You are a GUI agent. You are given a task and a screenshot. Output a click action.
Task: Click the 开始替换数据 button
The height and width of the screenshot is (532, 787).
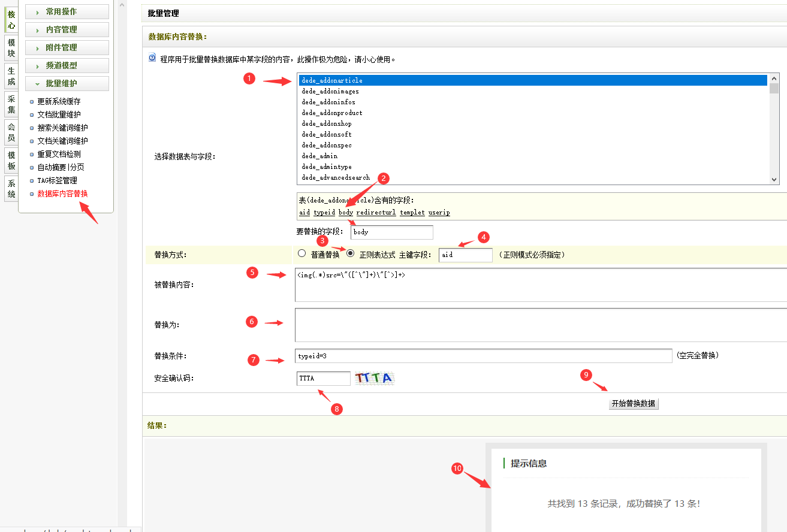coord(633,403)
